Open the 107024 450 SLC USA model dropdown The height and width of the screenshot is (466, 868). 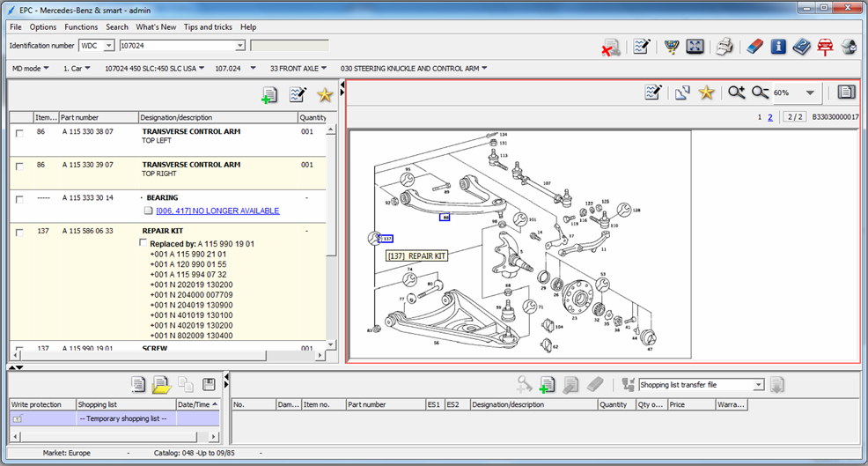(154, 68)
